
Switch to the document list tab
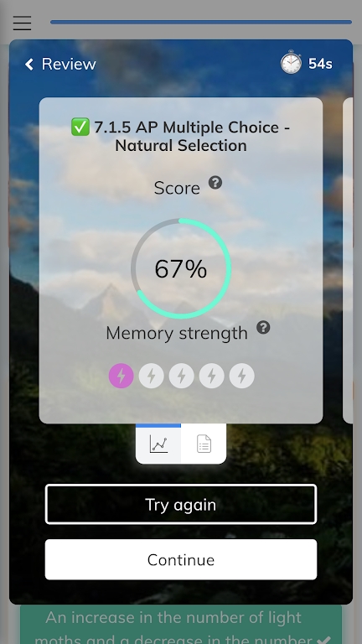(204, 444)
